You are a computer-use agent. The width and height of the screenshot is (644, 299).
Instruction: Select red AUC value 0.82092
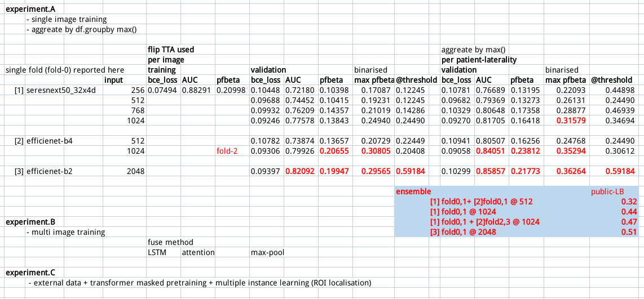coord(299,171)
